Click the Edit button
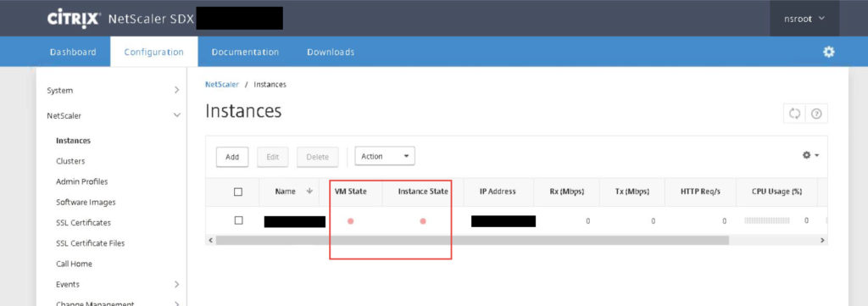The image size is (868, 306). pos(273,157)
